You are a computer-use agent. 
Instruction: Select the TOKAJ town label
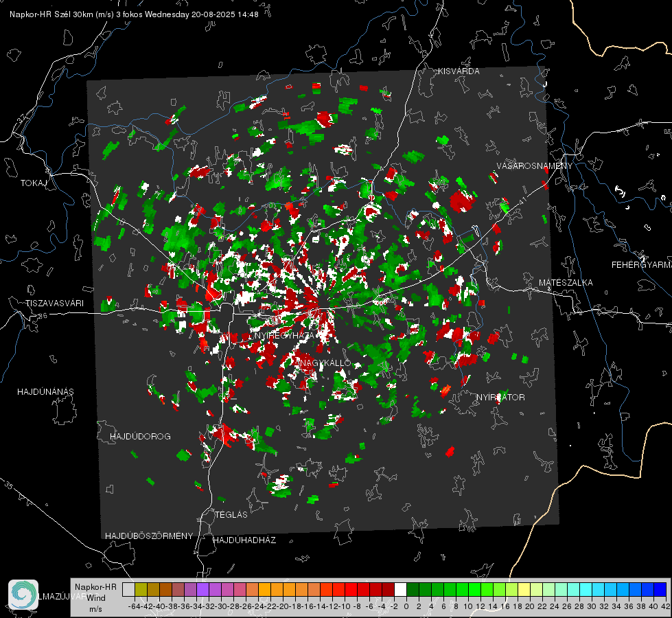[x=34, y=183]
